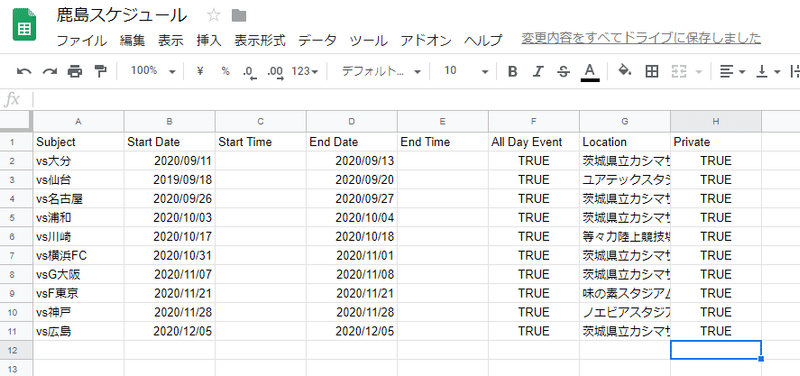Format as currency with ¥ icon
The width and height of the screenshot is (800, 376).
click(200, 71)
